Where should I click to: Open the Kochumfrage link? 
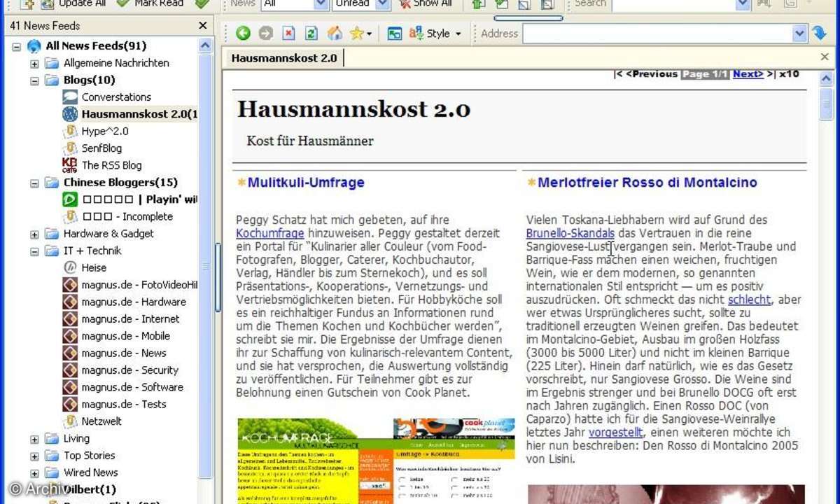270,233
